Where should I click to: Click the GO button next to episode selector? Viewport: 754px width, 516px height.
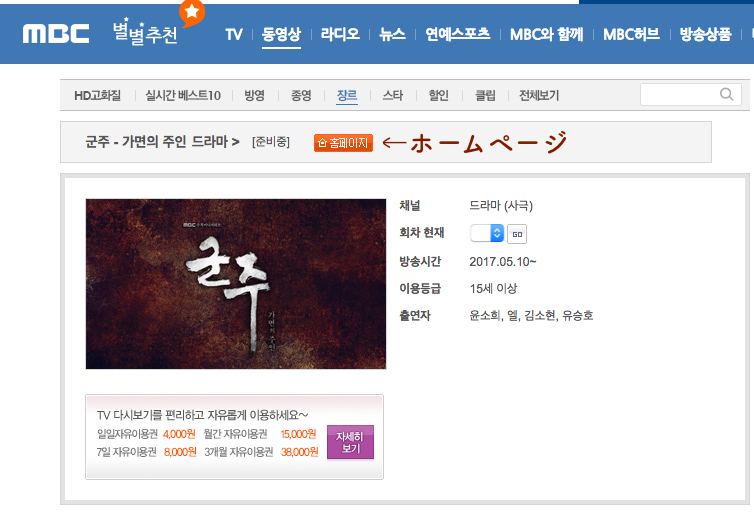[x=517, y=234]
